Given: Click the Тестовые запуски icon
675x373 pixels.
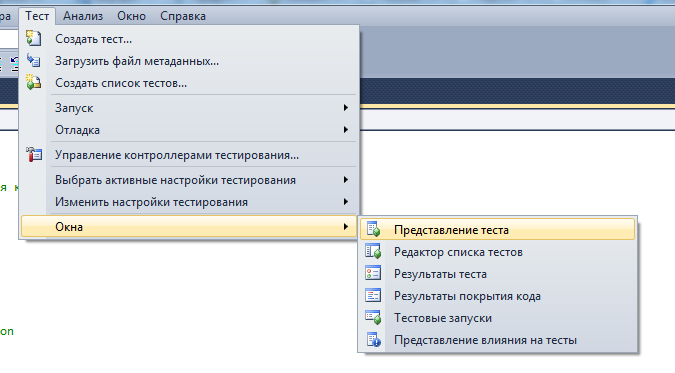Looking at the screenshot, I should click(x=373, y=317).
